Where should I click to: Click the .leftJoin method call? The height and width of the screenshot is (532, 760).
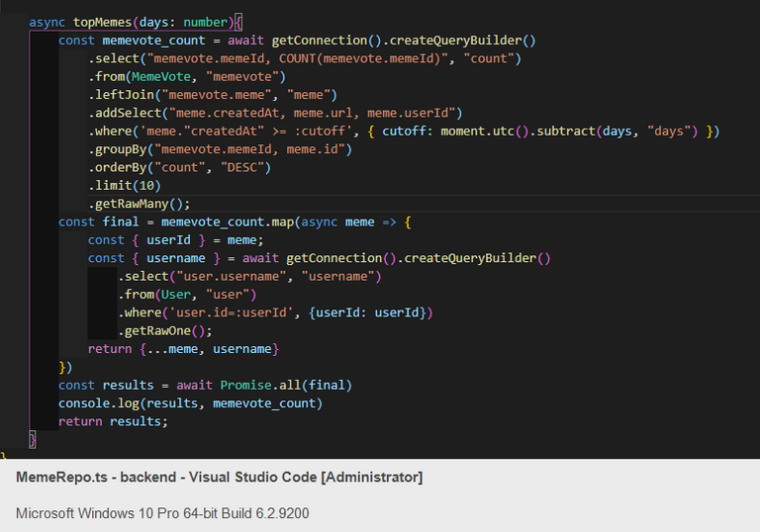click(123, 95)
